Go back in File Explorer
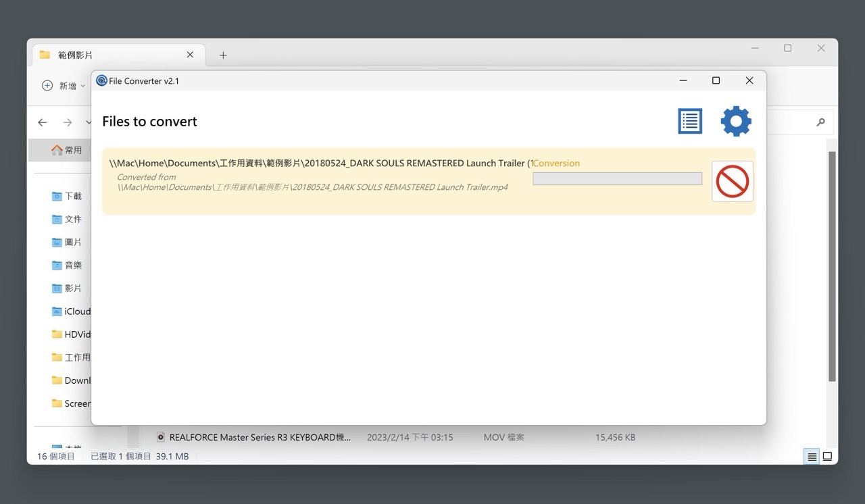The height and width of the screenshot is (504, 865). (x=43, y=122)
